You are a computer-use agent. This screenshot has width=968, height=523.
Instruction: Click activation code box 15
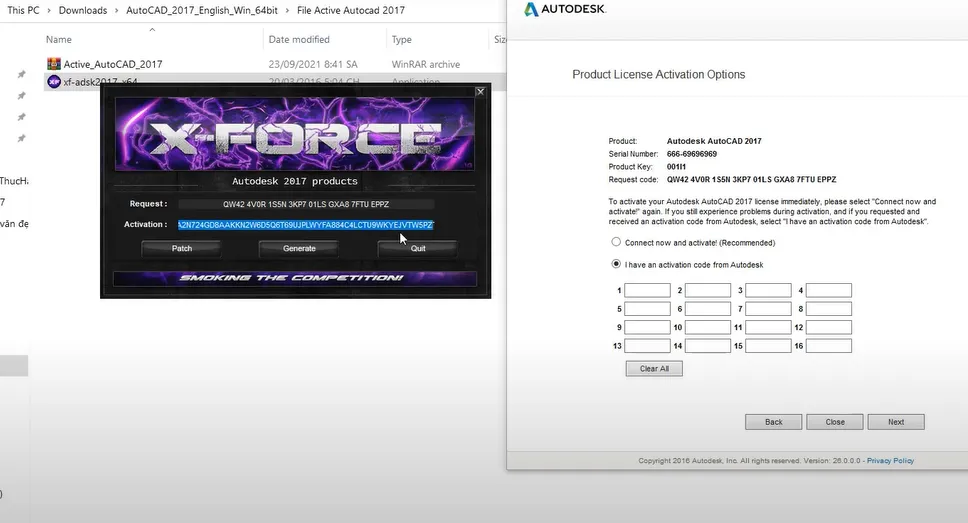[x=768, y=346]
